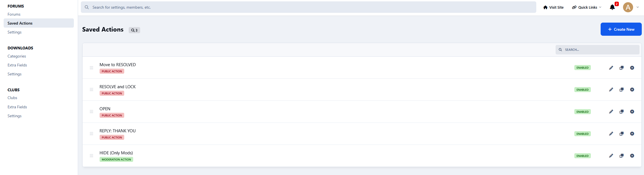Expand the Quick Links dropdown
Viewport: 644px width, 175px height.
[586, 8]
